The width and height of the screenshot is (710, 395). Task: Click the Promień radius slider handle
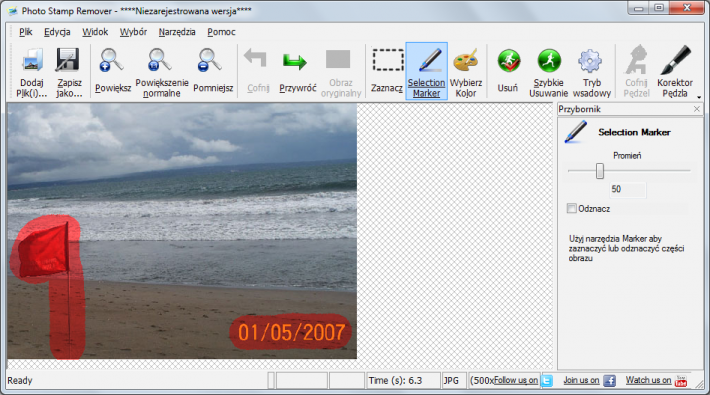600,171
